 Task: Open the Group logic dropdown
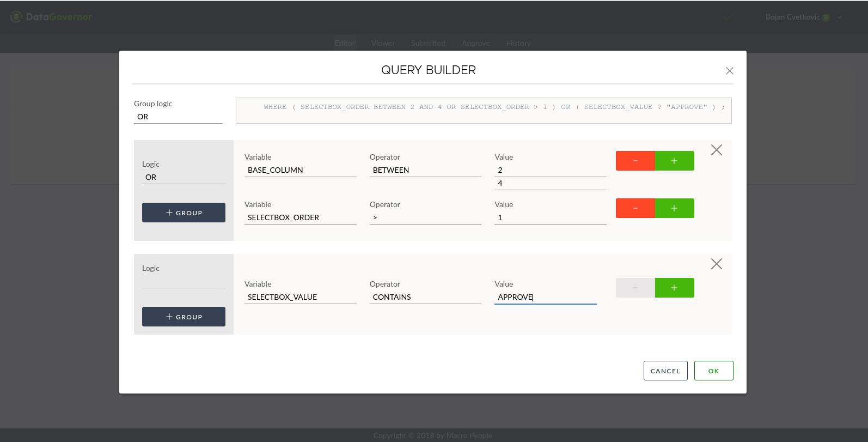point(178,117)
